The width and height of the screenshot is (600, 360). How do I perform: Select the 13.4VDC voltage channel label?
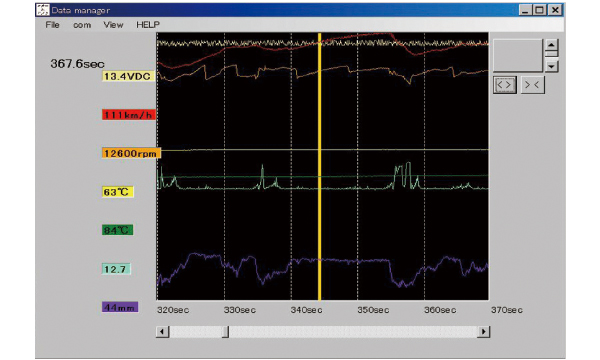[x=127, y=76]
